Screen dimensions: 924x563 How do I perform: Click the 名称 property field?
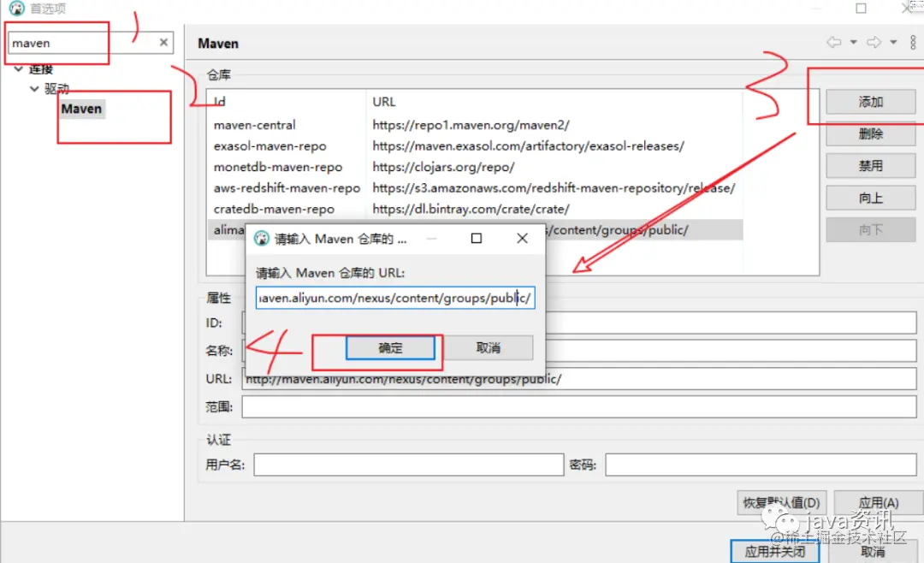[x=579, y=350]
